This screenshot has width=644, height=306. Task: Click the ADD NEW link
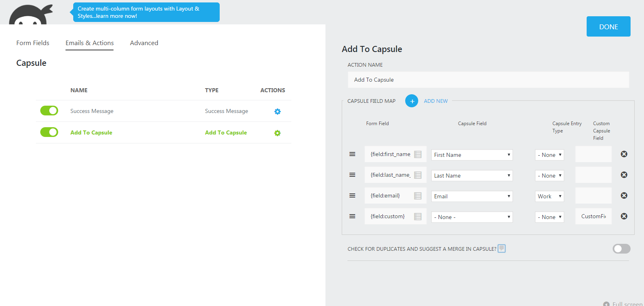(436, 101)
